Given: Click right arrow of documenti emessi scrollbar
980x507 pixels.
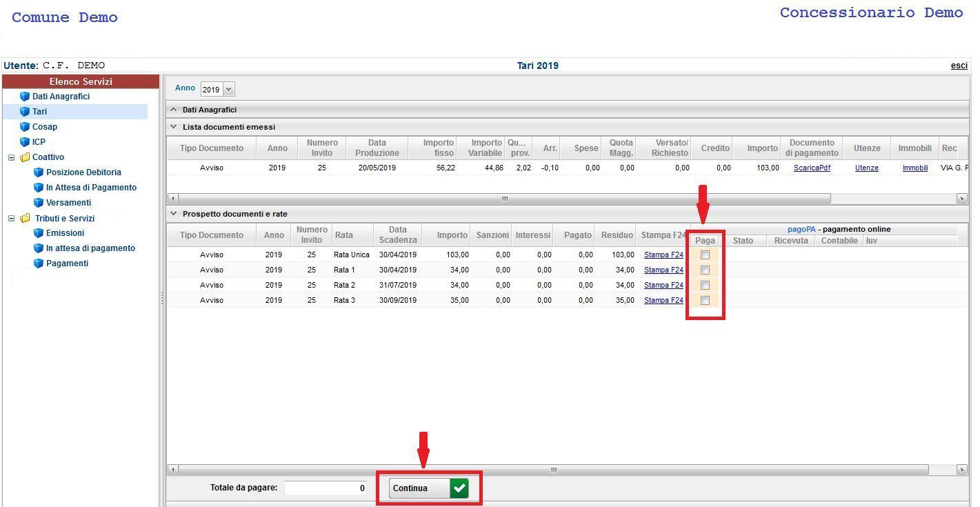Looking at the screenshot, I should [962, 199].
